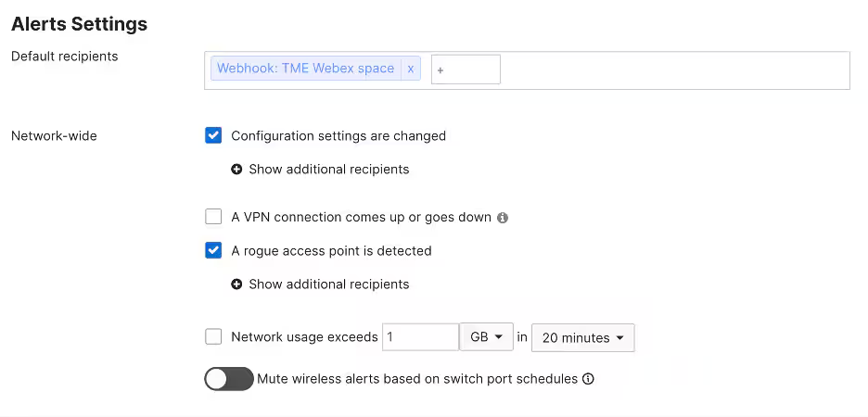Click the Webhook: TME Webex space tag
The image size is (868, 417).
[x=306, y=69]
